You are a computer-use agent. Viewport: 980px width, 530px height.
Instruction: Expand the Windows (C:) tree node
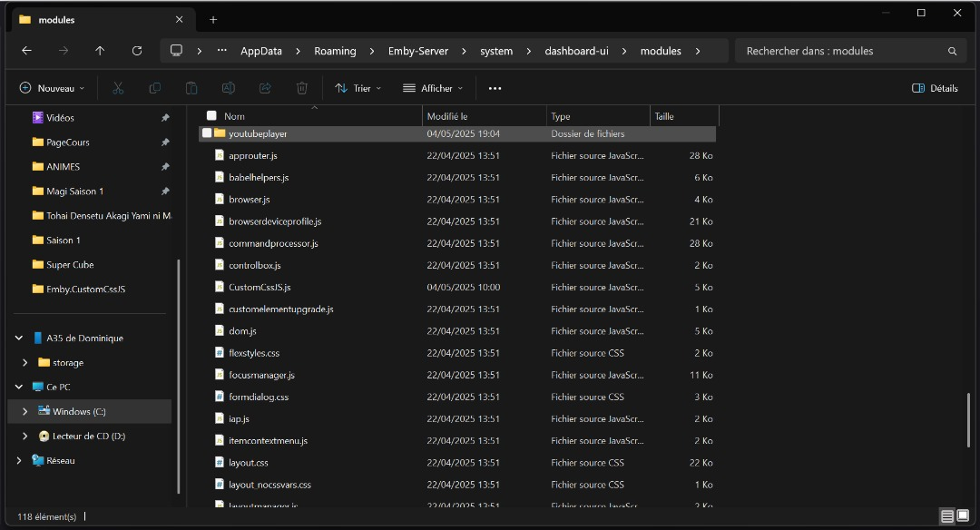click(25, 411)
